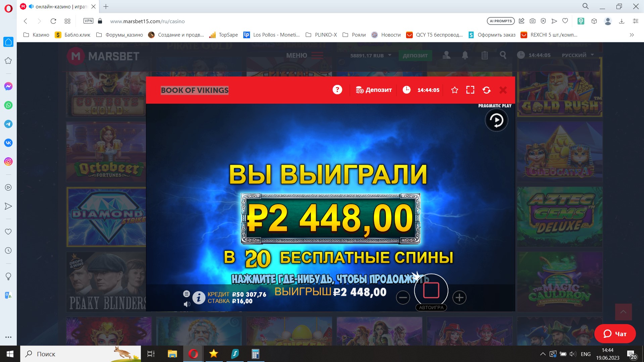Open the TopSape bookmark
The width and height of the screenshot is (644, 362).
pos(224,35)
